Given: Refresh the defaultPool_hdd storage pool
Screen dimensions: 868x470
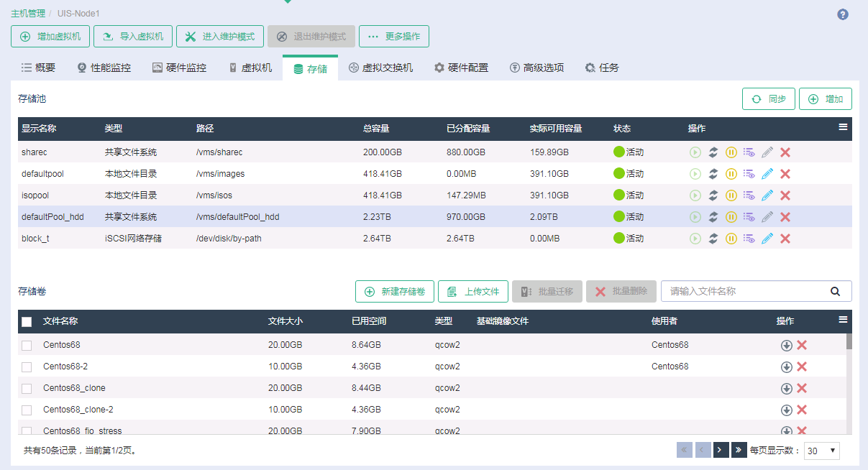Looking at the screenshot, I should click(713, 217).
